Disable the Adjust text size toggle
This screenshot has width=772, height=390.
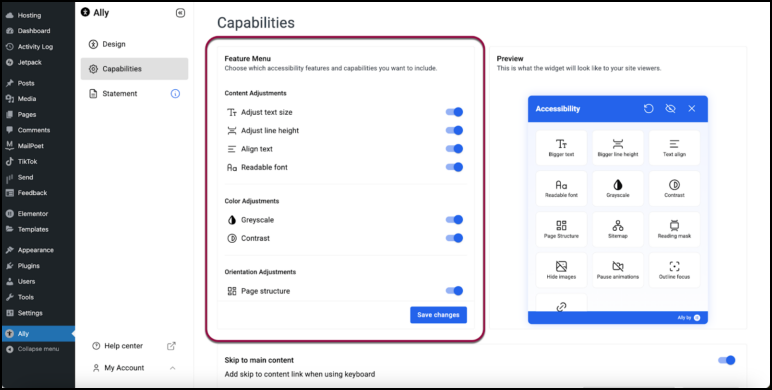454,112
